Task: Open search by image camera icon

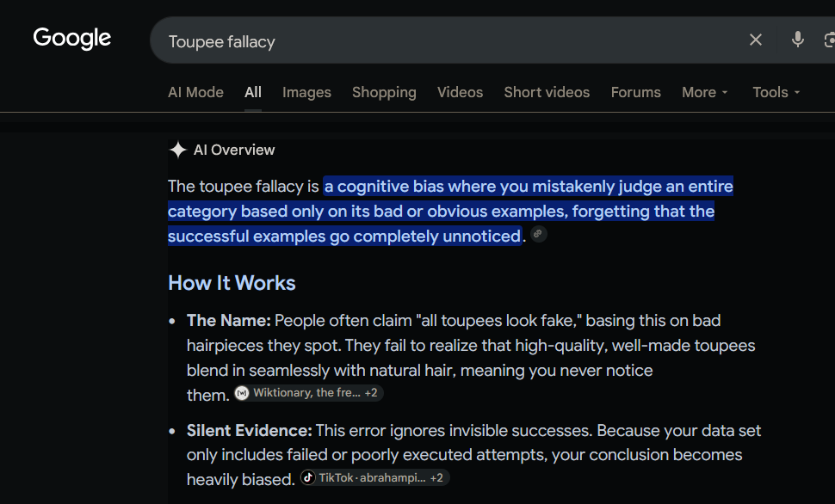Action: pos(829,40)
